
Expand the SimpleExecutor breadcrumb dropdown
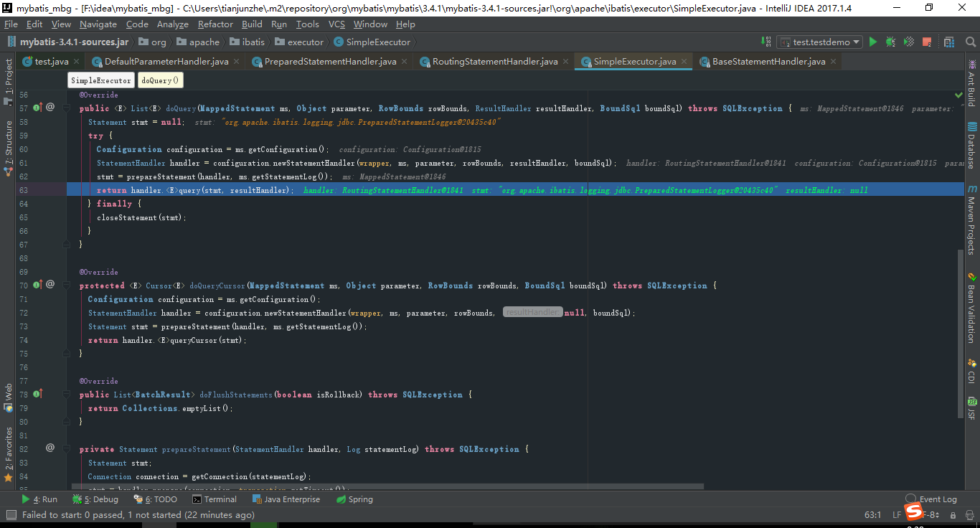100,80
